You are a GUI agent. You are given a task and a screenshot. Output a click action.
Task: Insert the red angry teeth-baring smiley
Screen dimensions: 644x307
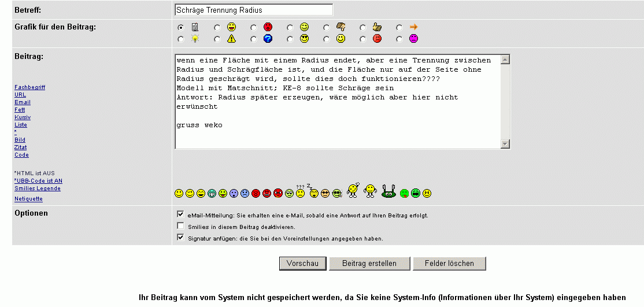click(x=267, y=194)
